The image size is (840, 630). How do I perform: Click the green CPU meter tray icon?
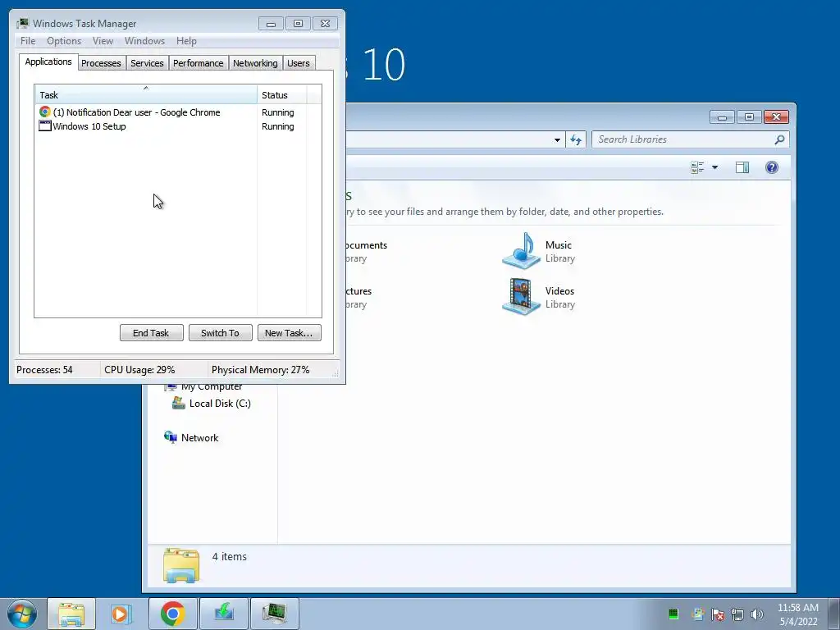(673, 614)
